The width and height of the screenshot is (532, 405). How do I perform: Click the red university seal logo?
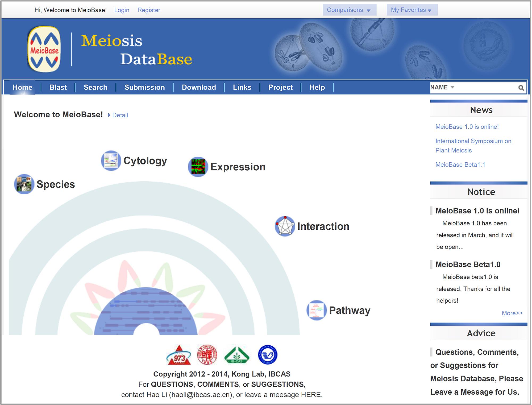[207, 355]
